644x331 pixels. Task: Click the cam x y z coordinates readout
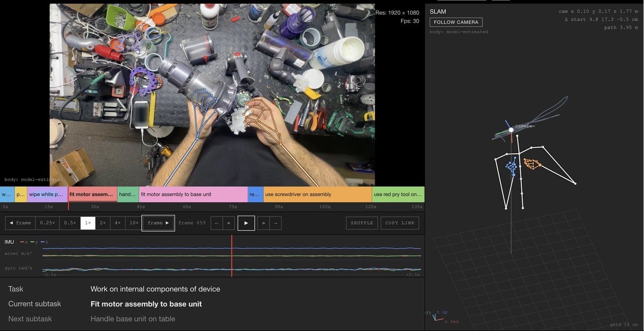coord(598,11)
